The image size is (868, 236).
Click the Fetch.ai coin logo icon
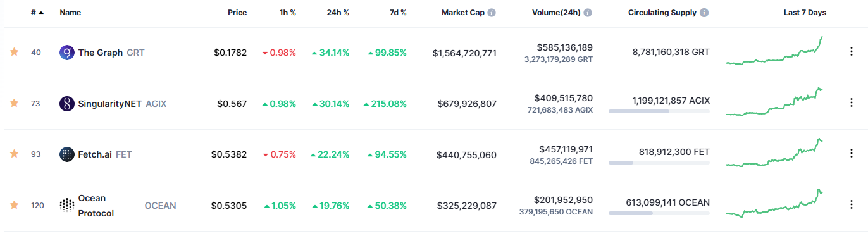pyautogui.click(x=66, y=154)
